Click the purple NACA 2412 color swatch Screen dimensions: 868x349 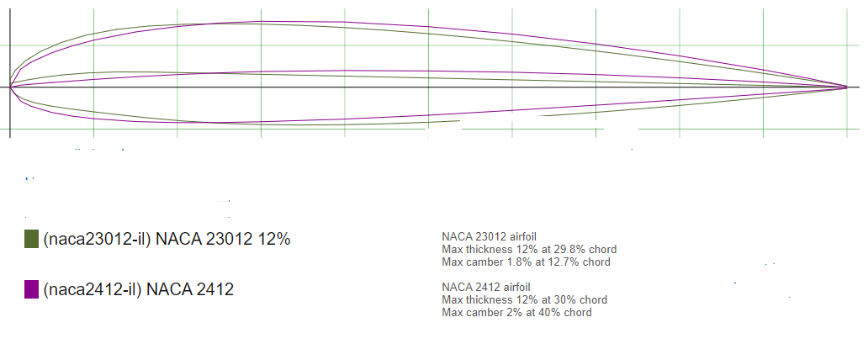click(x=32, y=289)
